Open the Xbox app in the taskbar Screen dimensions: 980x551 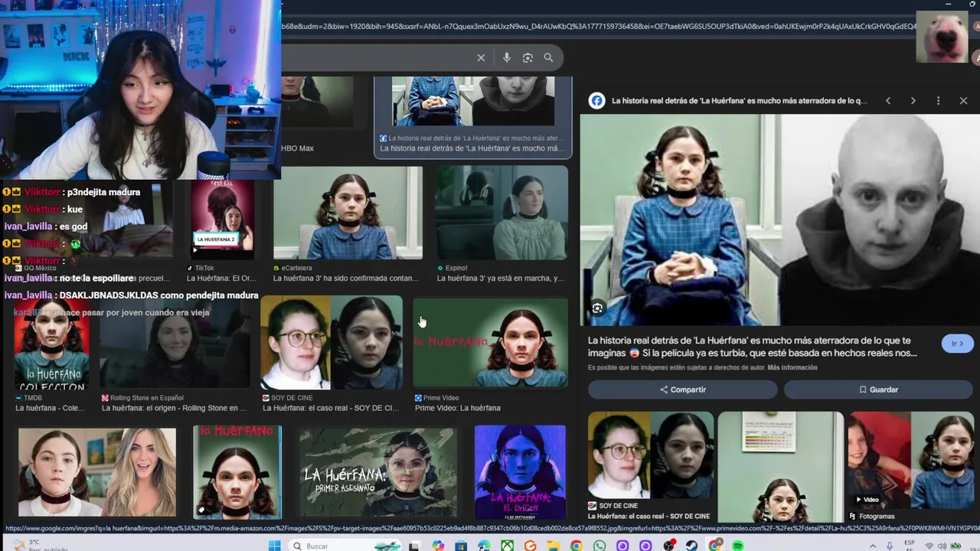coord(508,546)
